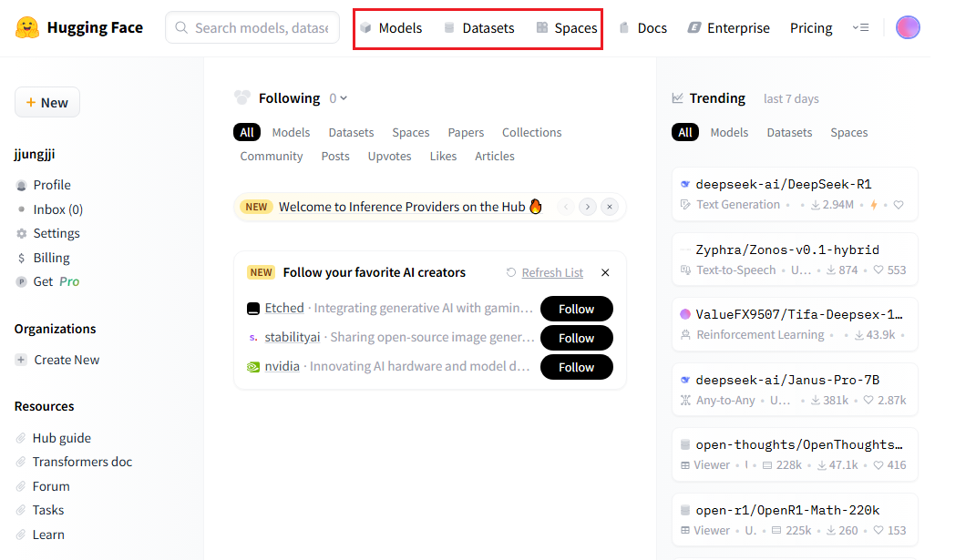Open Tasks resource link
The height and width of the screenshot is (560, 976).
click(x=40, y=510)
